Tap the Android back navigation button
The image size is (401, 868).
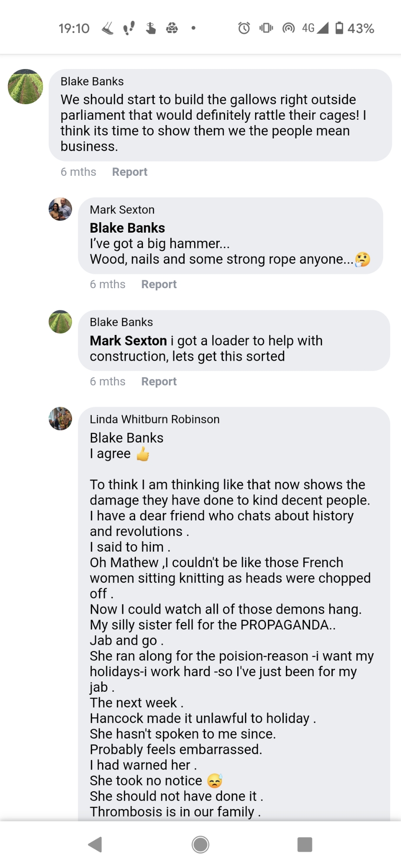click(x=95, y=845)
